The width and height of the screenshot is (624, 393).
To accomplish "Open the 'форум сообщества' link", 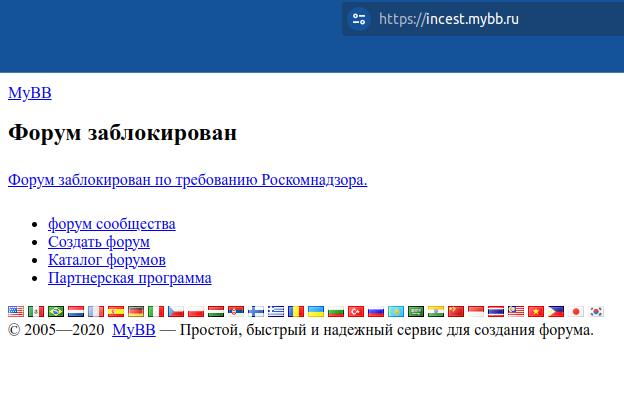I will click(x=112, y=224).
